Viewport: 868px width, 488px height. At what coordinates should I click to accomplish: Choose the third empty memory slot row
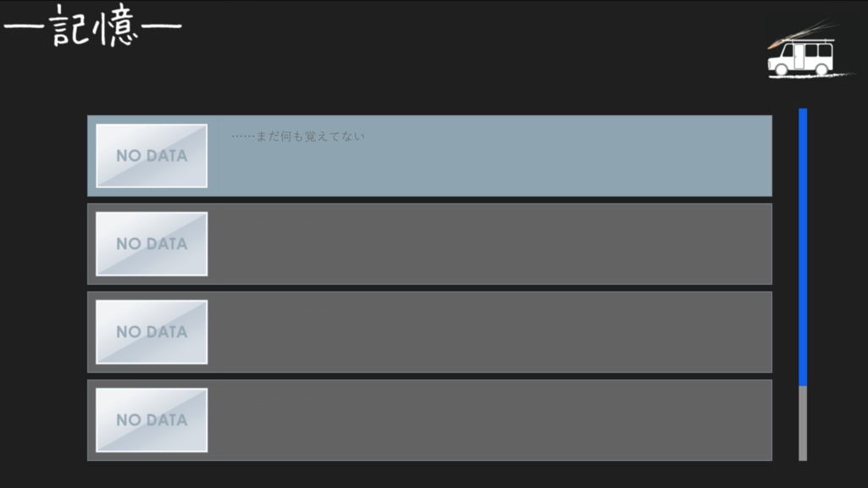(492, 332)
